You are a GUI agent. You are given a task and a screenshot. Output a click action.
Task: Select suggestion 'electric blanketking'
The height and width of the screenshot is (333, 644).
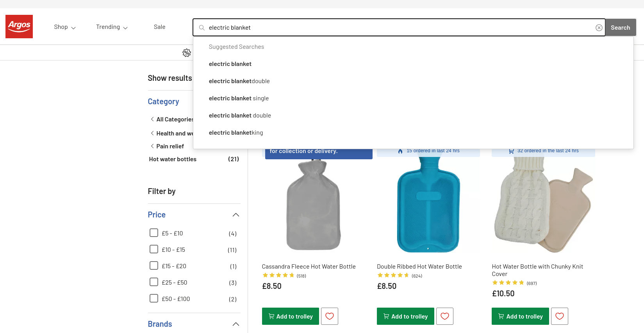pyautogui.click(x=413, y=133)
